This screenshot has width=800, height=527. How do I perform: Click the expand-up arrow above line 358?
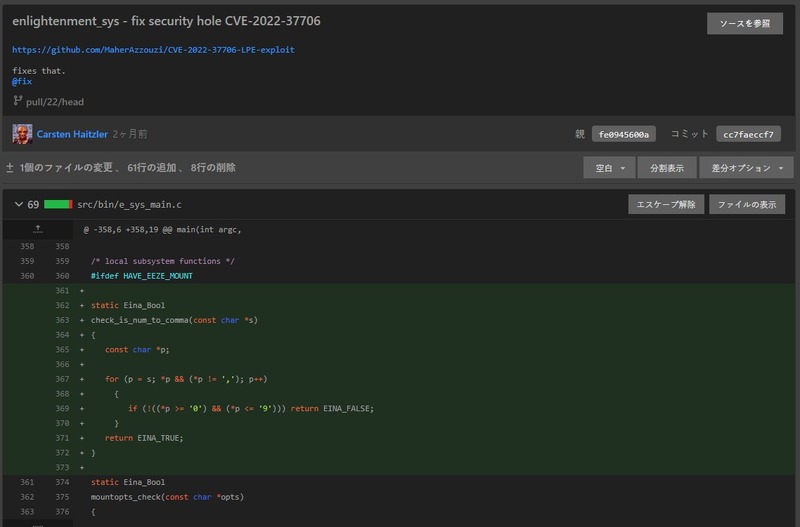tap(38, 229)
